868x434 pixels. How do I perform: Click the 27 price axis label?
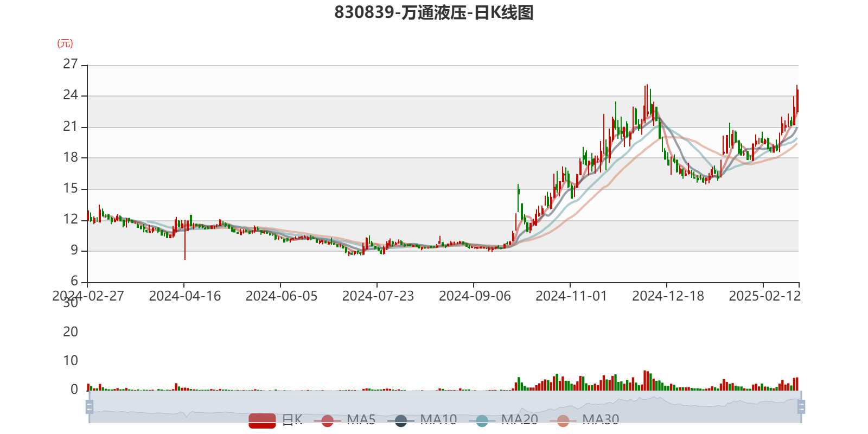[71, 64]
